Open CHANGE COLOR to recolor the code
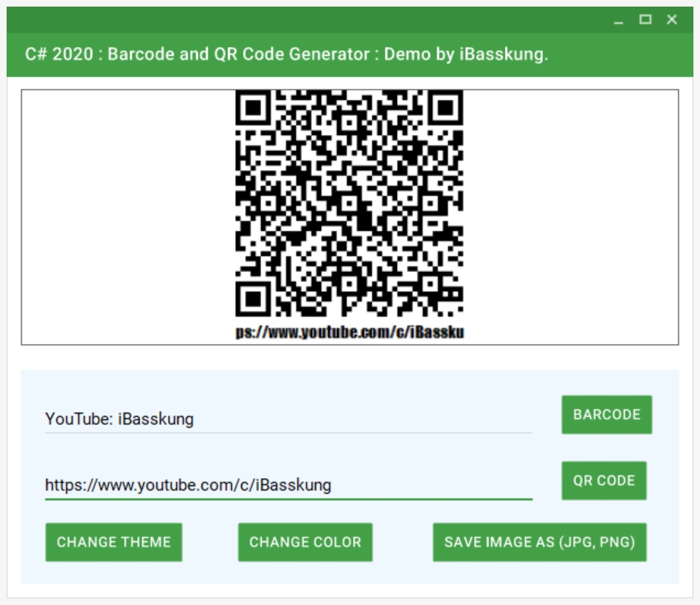Image resolution: width=700 pixels, height=605 pixels. [305, 540]
